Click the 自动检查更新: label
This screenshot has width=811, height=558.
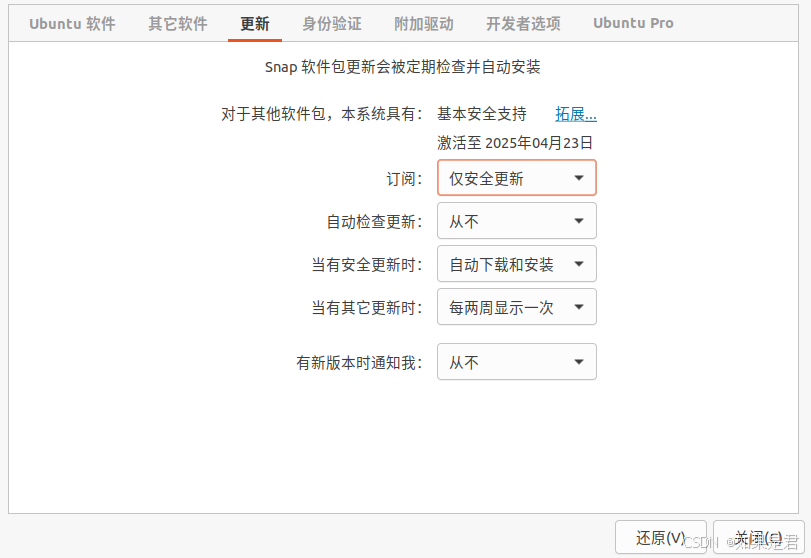[374, 222]
